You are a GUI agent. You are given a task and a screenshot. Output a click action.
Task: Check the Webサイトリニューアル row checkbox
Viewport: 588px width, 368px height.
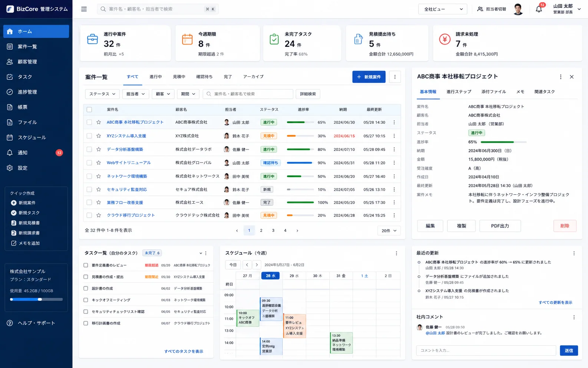(x=89, y=162)
